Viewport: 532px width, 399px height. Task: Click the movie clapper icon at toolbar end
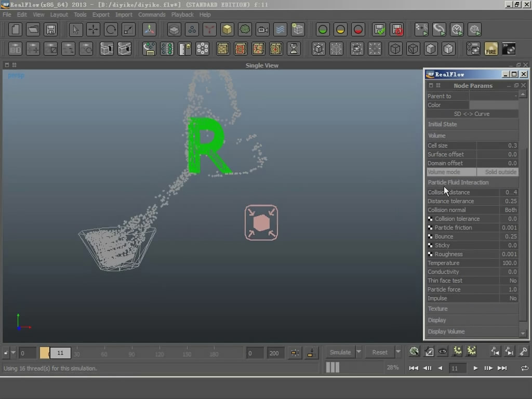pos(509,49)
